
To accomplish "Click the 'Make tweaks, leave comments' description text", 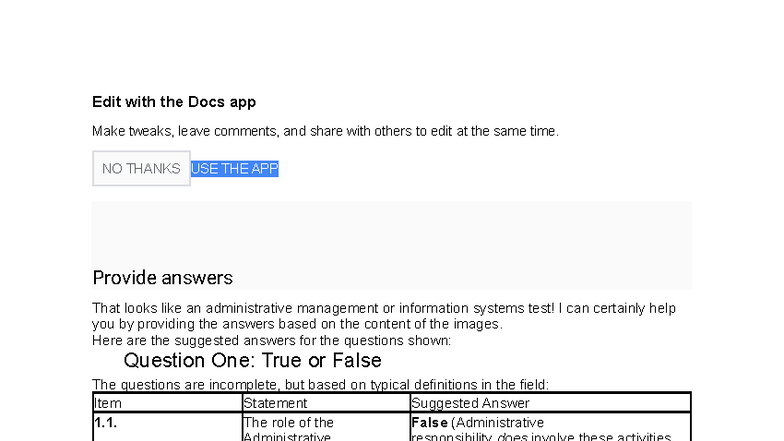I will (325, 132).
